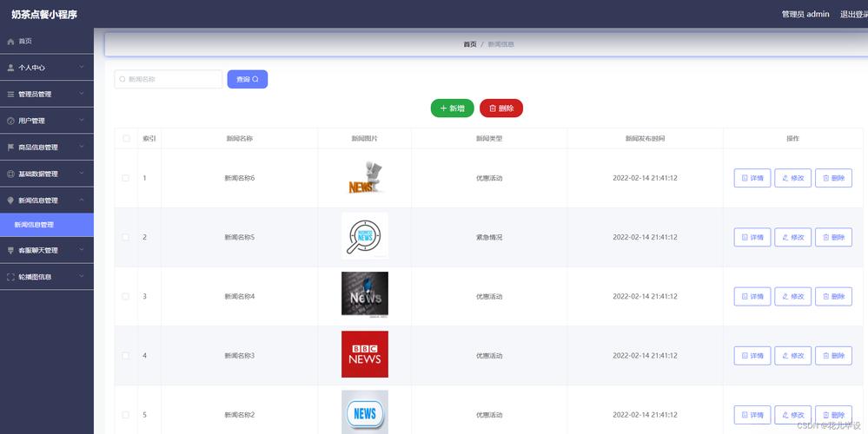Open the dark News thumbnail for 新闻名称4
The height and width of the screenshot is (434, 868).
coord(365,294)
